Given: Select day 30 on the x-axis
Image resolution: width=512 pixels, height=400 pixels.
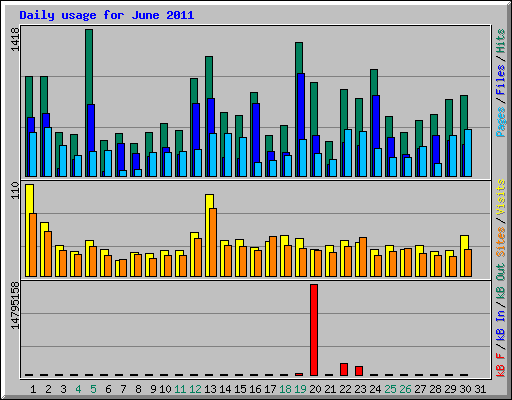Looking at the screenshot, I should click(x=465, y=389).
